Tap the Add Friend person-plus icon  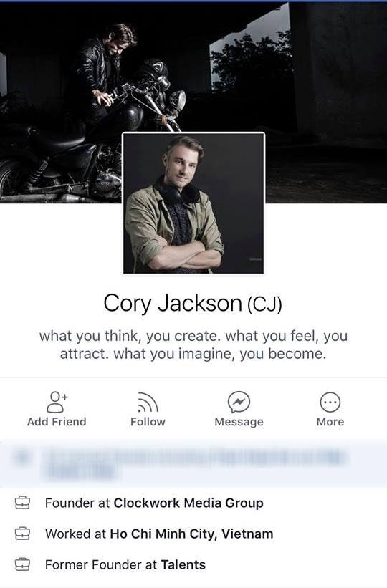(x=57, y=402)
